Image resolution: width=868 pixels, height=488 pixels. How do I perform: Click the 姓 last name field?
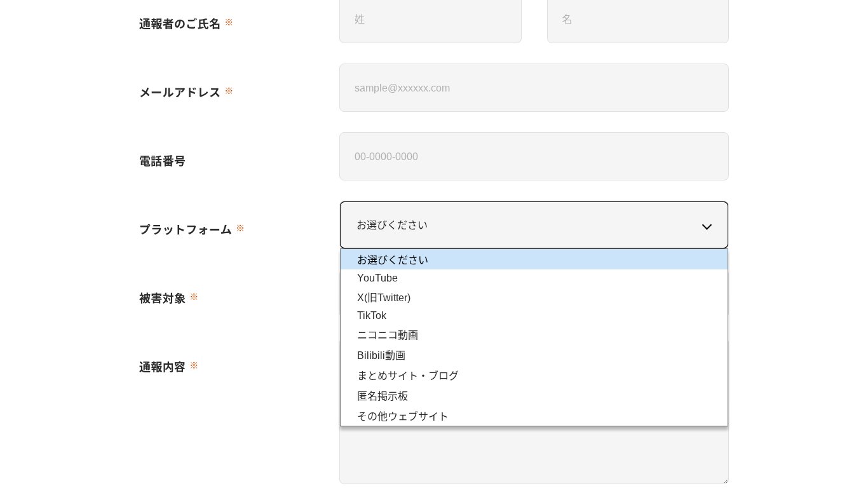[x=430, y=20]
